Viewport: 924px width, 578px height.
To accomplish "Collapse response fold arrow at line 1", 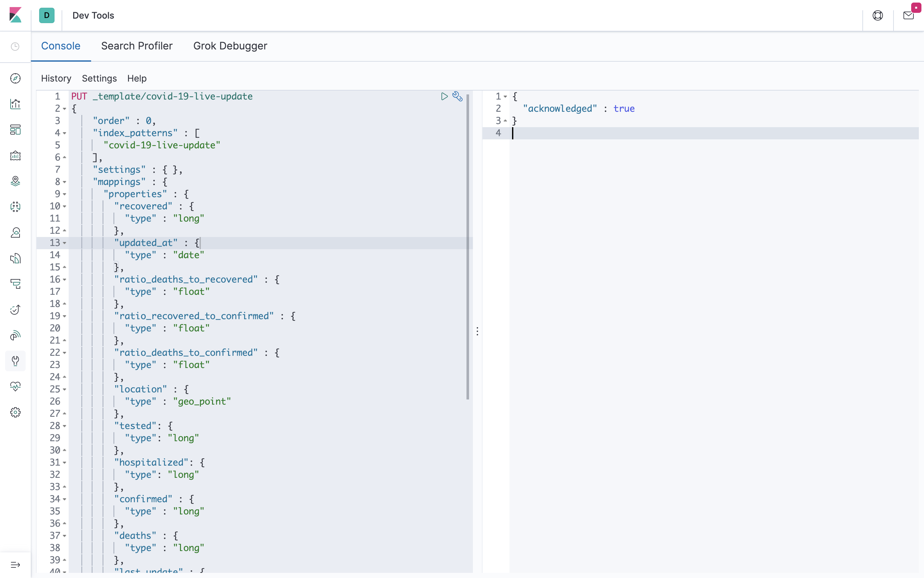I will [x=505, y=97].
